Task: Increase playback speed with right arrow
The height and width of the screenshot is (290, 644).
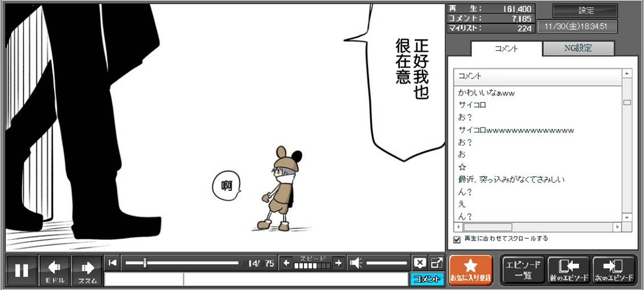Action: (338, 263)
